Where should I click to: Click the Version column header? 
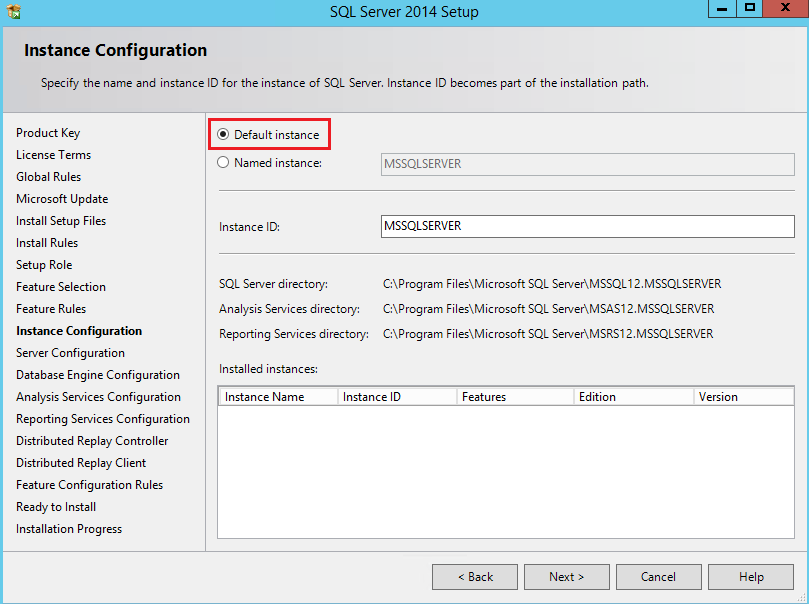743,397
